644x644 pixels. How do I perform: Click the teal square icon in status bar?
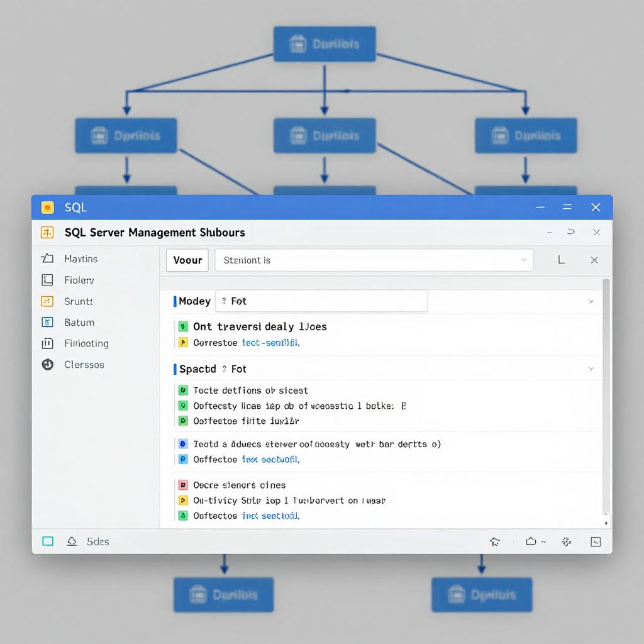[48, 541]
